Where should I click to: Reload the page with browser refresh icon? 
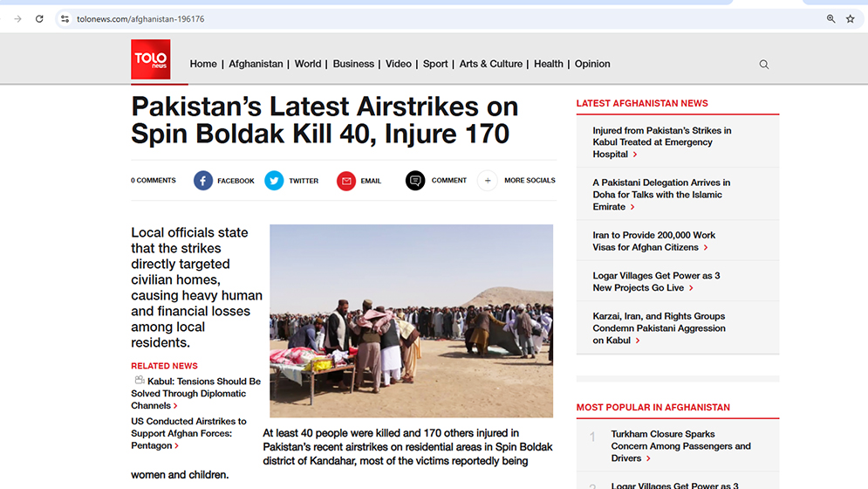39,19
